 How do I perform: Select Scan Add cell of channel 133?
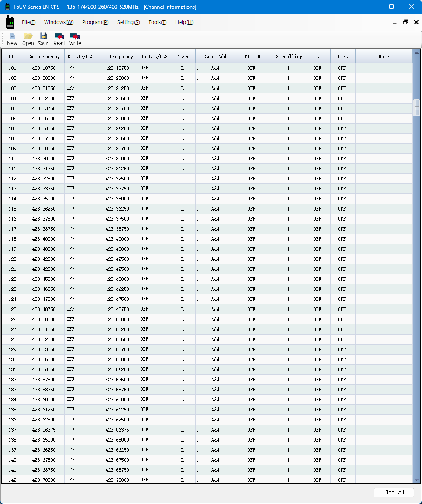216,390
